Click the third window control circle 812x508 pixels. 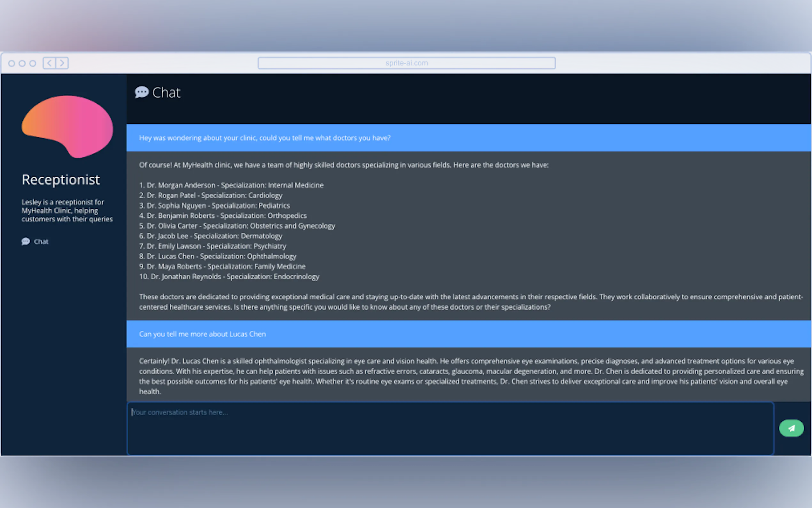pyautogui.click(x=33, y=63)
